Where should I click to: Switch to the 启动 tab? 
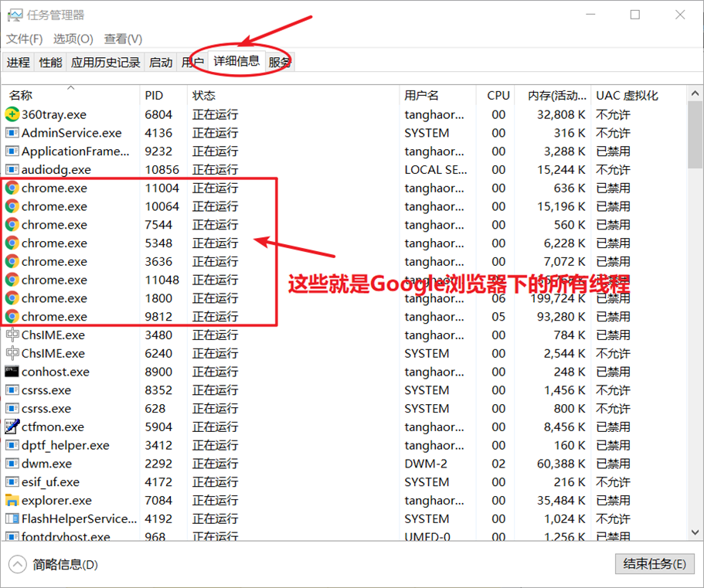161,62
